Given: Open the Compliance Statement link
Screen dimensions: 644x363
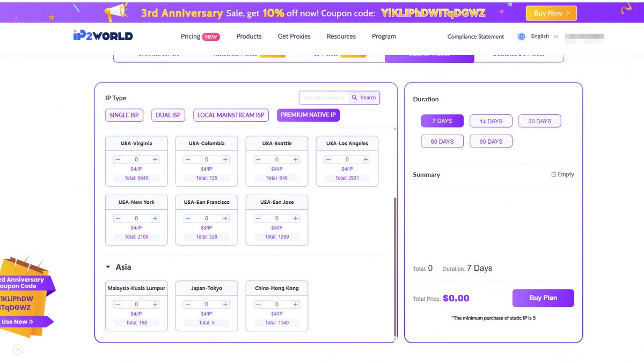Looking at the screenshot, I should coord(475,36).
